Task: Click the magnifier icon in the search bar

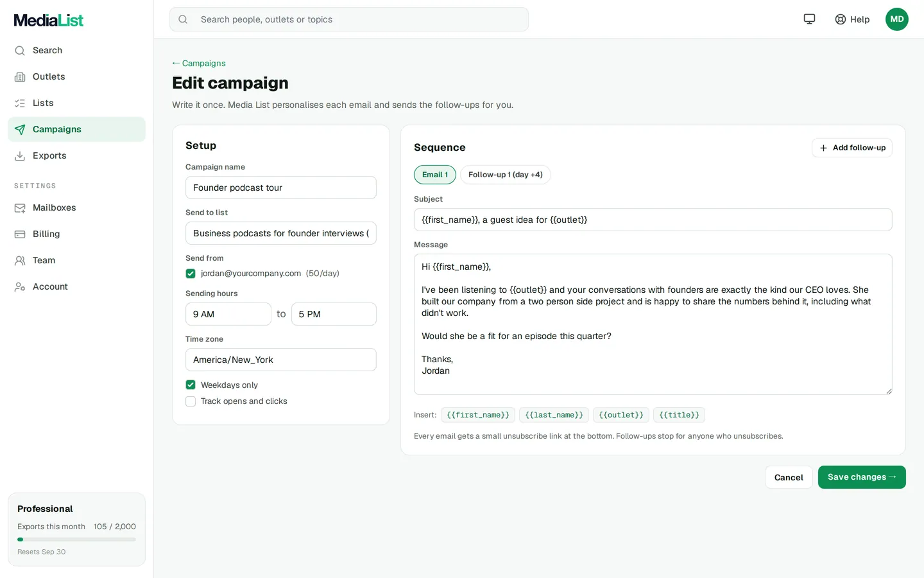Action: point(183,19)
